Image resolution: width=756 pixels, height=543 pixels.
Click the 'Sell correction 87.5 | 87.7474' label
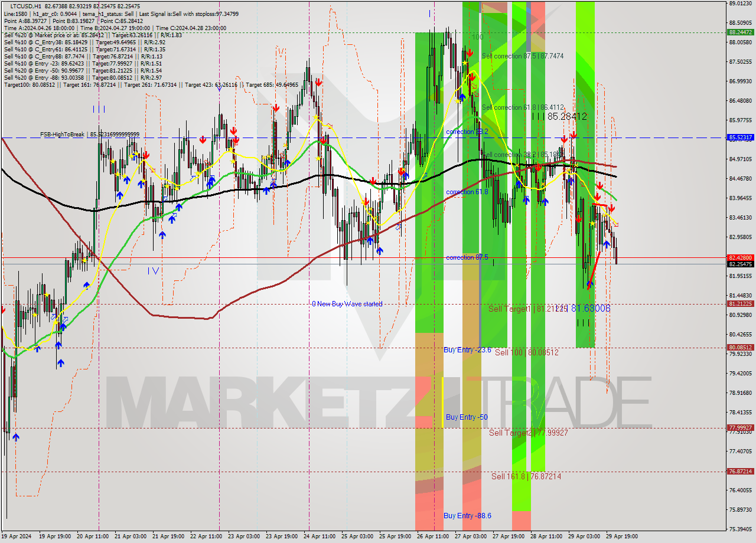522,56
